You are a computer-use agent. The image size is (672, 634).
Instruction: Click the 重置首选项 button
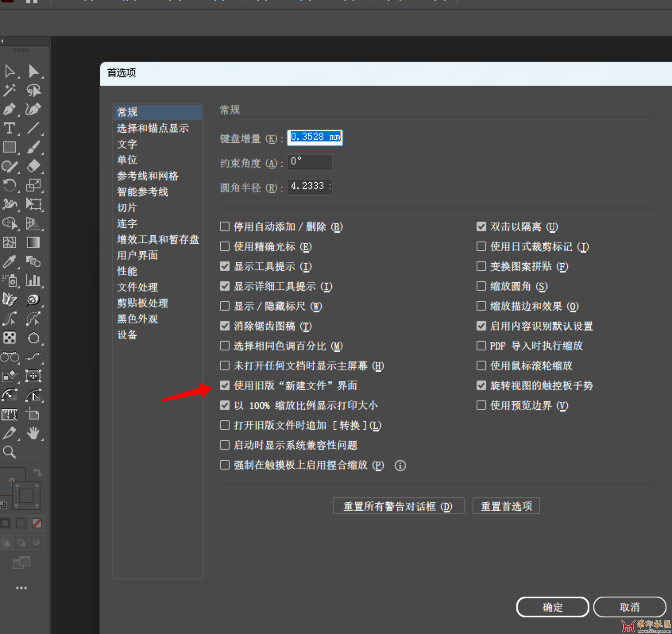[506, 506]
